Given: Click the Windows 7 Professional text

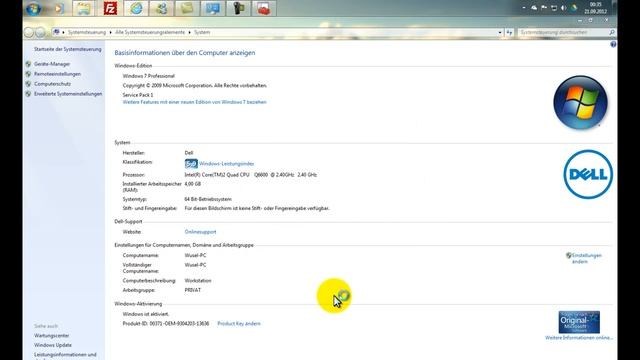Looking at the screenshot, I should tap(149, 76).
